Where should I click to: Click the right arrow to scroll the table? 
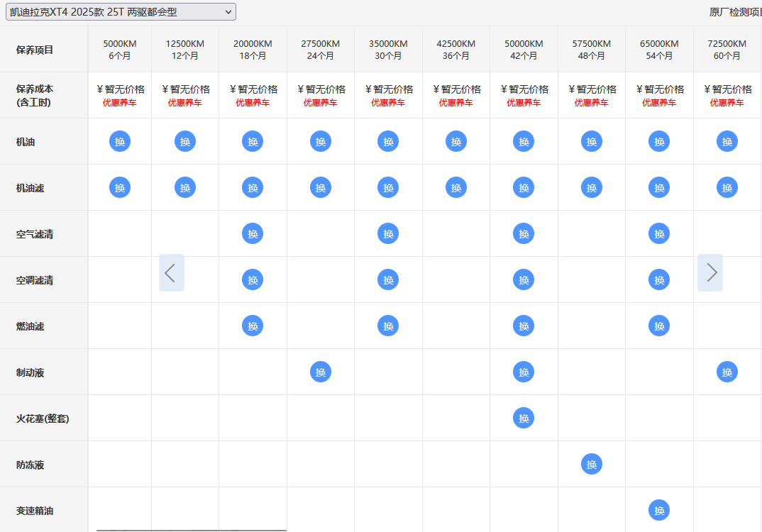710,272
